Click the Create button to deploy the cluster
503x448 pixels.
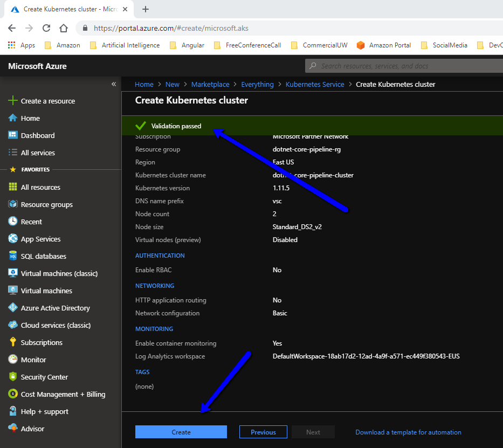[181, 432]
